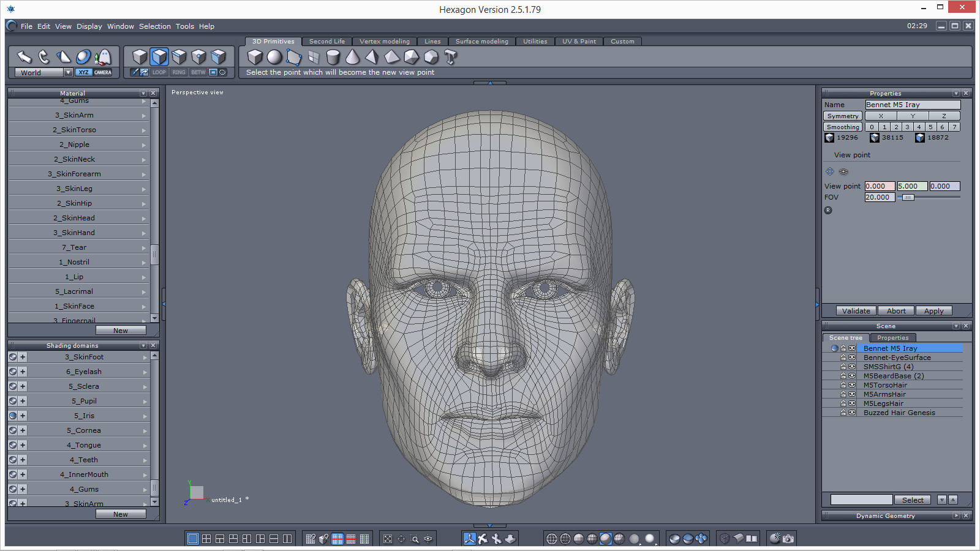Create a dodecahedron primitive
The width and height of the screenshot is (980, 551).
point(431,57)
